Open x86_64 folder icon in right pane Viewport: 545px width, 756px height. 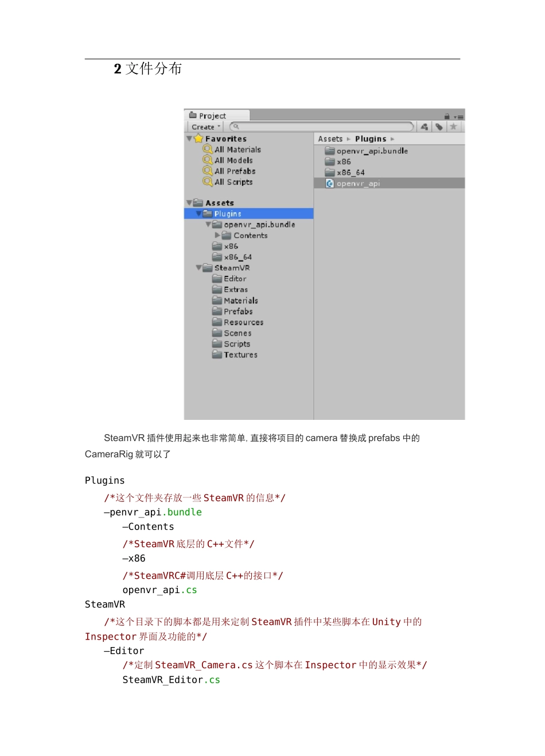(330, 172)
